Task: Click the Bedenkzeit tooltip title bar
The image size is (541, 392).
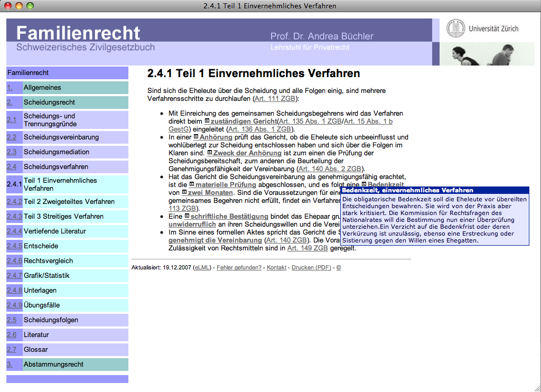Action: pos(435,190)
